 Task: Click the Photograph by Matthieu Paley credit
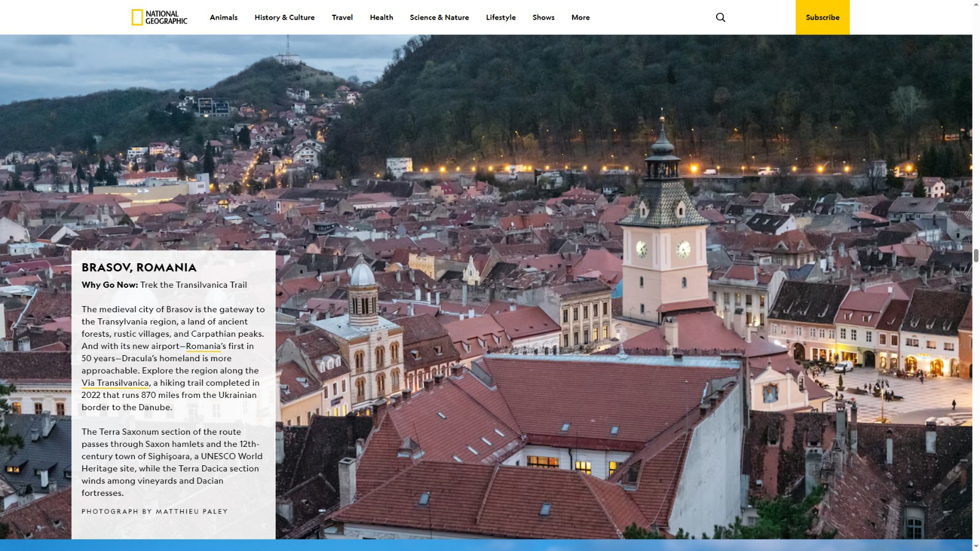coord(154,511)
